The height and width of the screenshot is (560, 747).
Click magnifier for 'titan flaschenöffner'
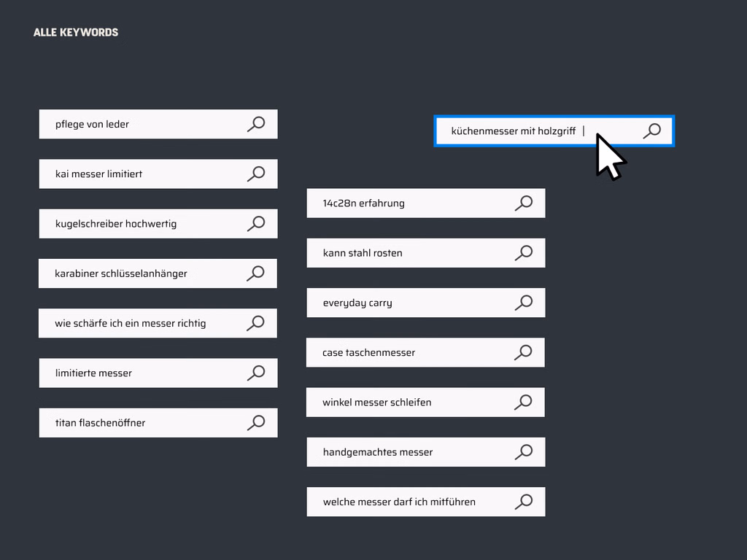pyautogui.click(x=256, y=422)
